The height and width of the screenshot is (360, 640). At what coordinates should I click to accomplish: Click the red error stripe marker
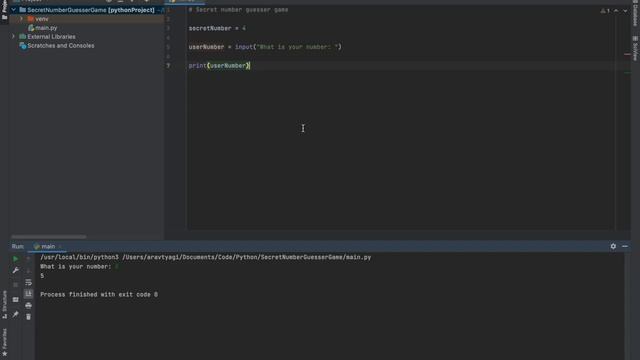(x=627, y=54)
